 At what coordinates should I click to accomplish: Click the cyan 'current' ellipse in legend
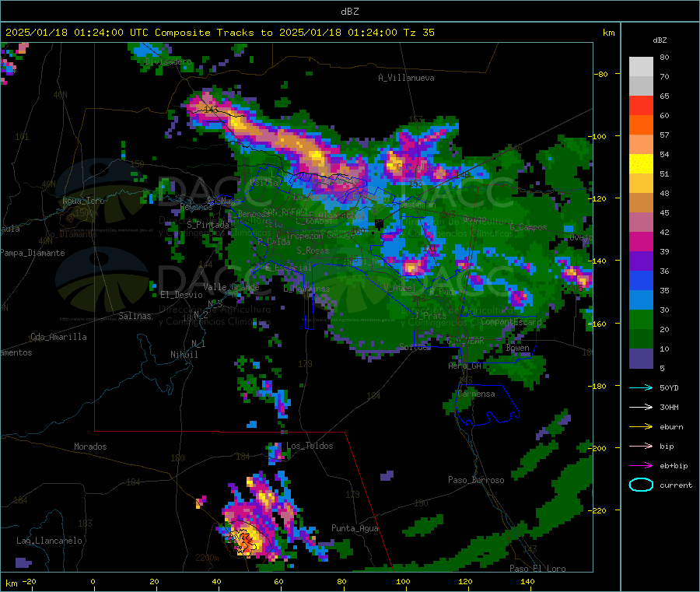641,485
